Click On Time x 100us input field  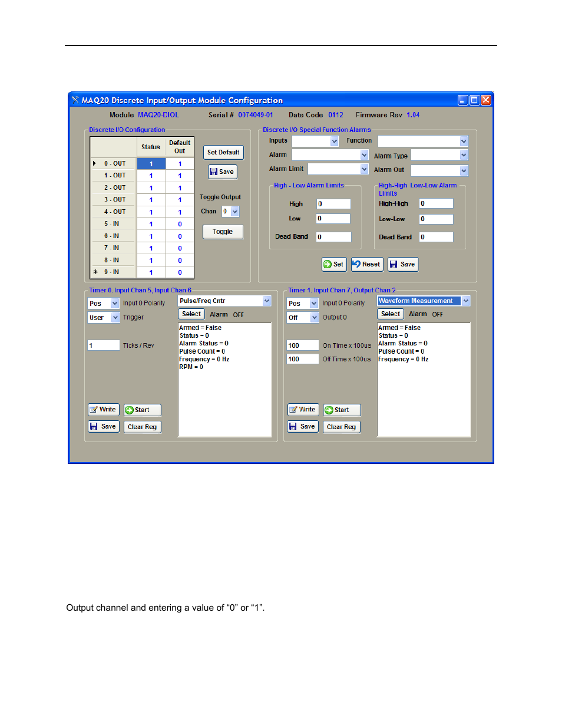tap(303, 345)
